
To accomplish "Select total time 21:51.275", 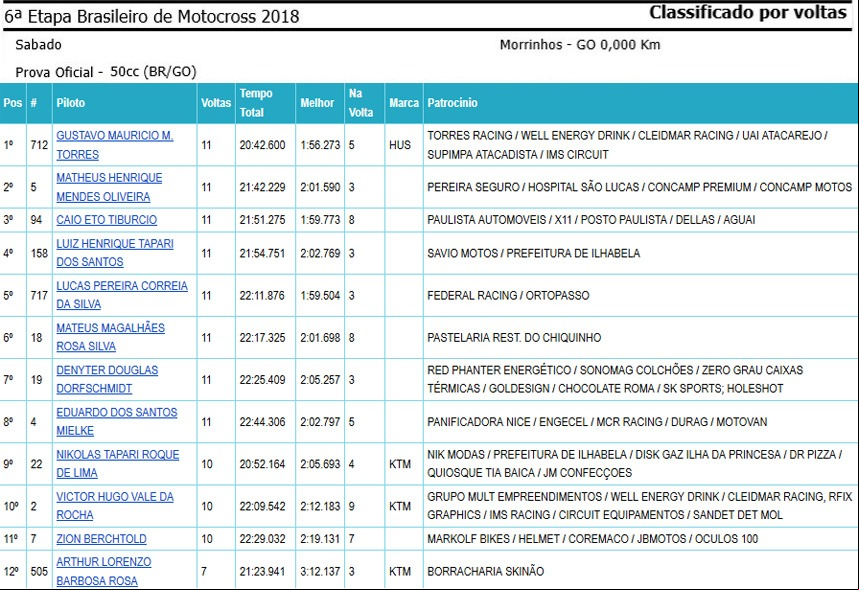I will [262, 220].
